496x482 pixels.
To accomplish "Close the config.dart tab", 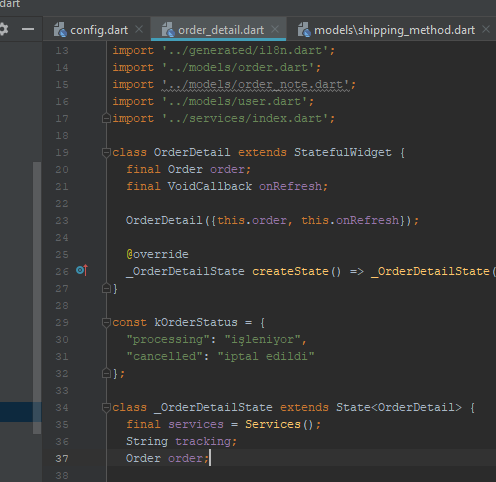I will tap(139, 29).
